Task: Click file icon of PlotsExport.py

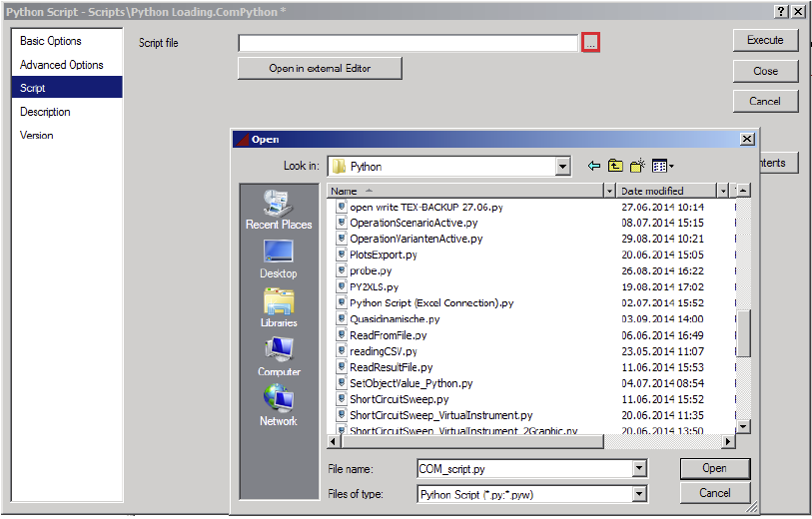Action: coord(342,255)
